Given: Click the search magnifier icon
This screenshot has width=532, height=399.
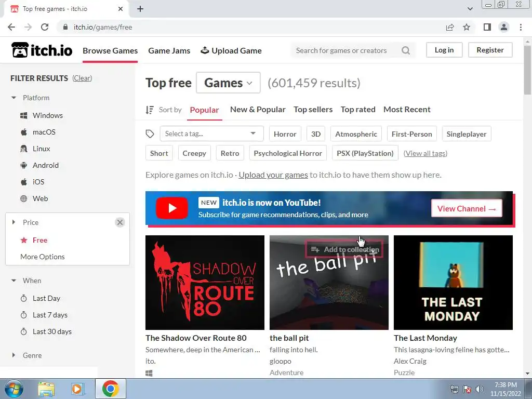Looking at the screenshot, I should point(406,50).
